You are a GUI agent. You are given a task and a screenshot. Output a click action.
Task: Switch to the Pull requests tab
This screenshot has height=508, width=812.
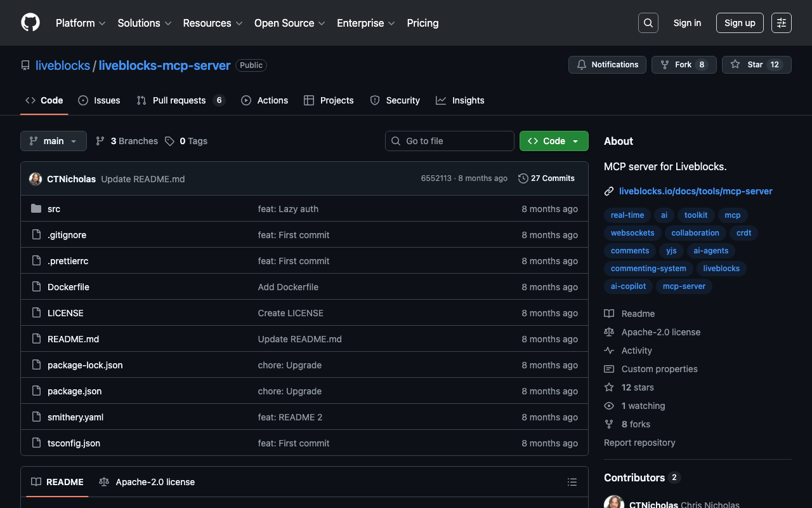[x=180, y=100]
